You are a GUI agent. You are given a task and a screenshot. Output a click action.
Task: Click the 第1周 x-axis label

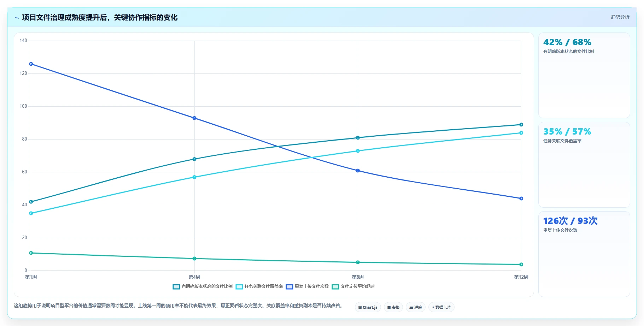[31, 277]
